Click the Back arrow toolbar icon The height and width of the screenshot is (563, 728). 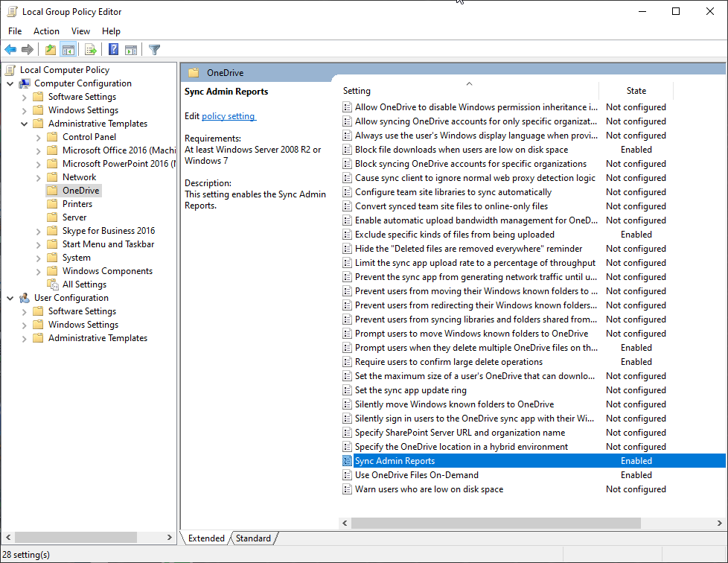coord(10,50)
